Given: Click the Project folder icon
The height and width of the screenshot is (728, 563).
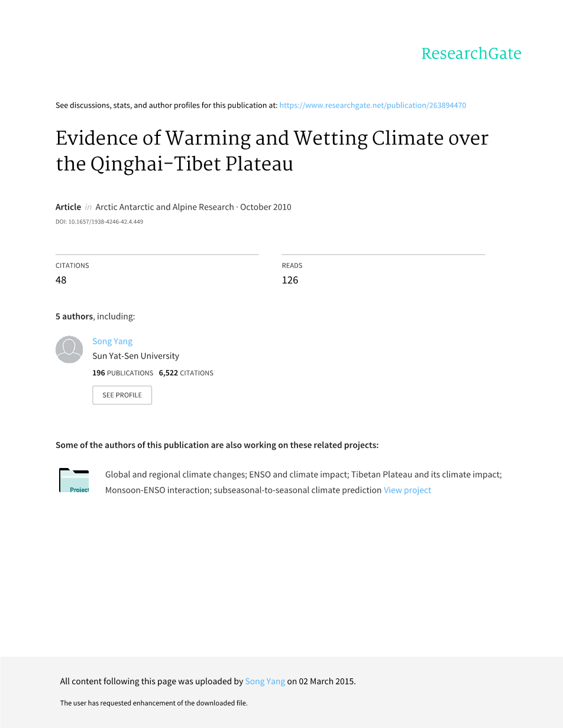Looking at the screenshot, I should (74, 480).
